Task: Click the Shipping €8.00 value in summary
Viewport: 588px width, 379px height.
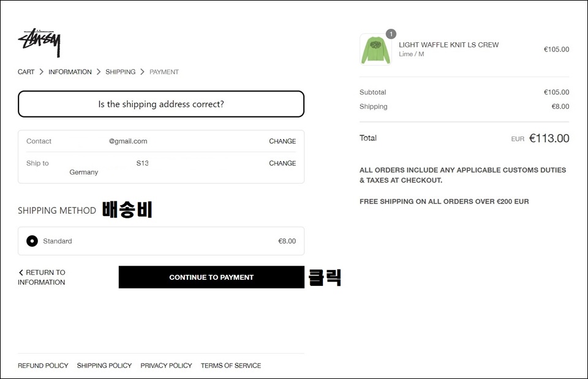Action: pos(560,107)
